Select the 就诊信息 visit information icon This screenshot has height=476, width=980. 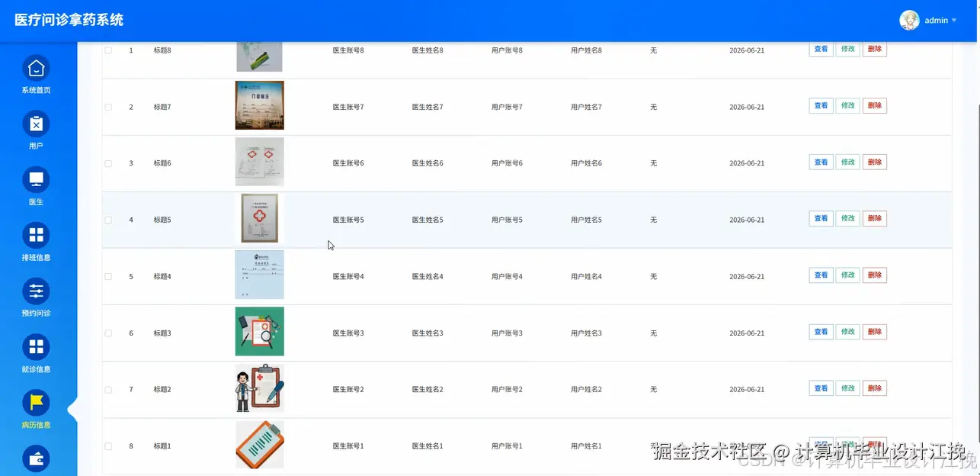(x=36, y=347)
